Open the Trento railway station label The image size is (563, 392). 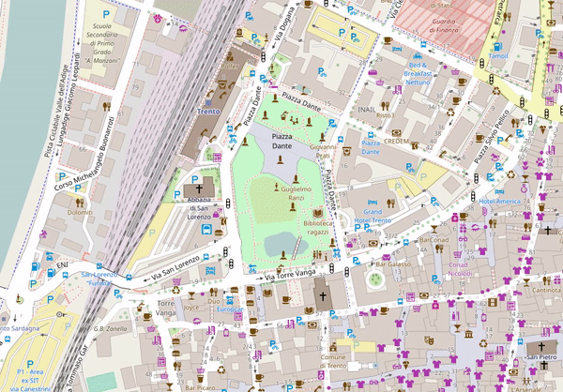(x=207, y=112)
